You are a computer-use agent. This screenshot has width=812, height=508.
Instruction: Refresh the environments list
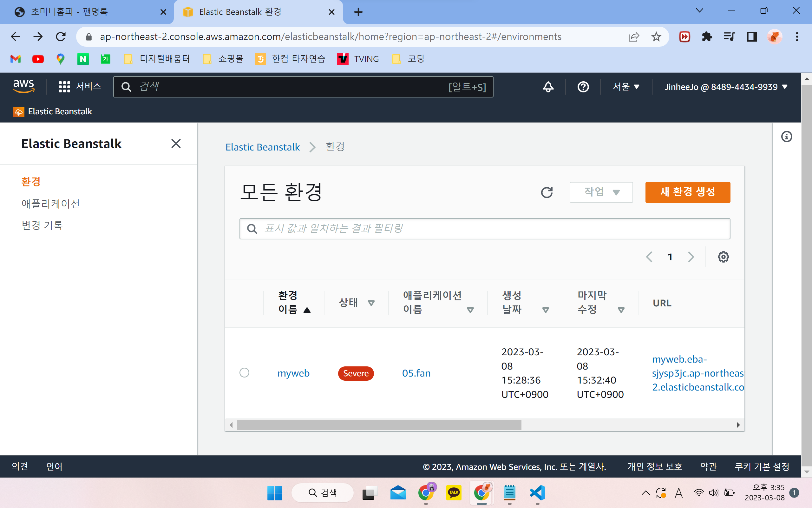pos(547,192)
